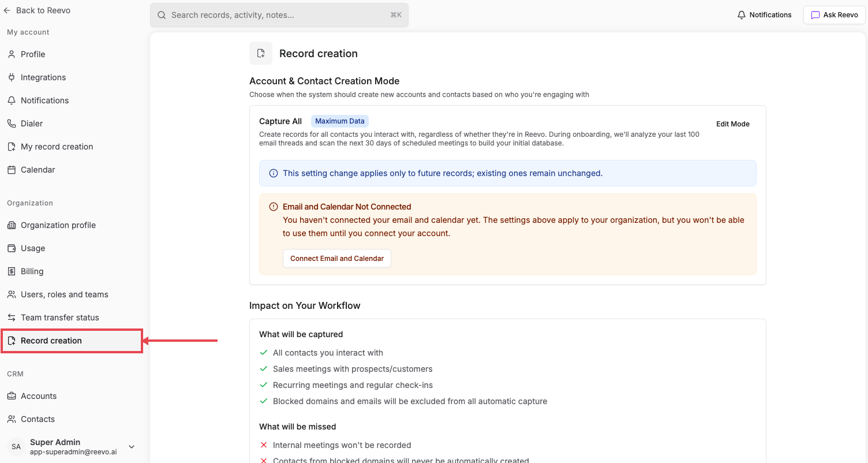Click the Calendar icon in sidebar
The width and height of the screenshot is (868, 463).
(x=12, y=170)
